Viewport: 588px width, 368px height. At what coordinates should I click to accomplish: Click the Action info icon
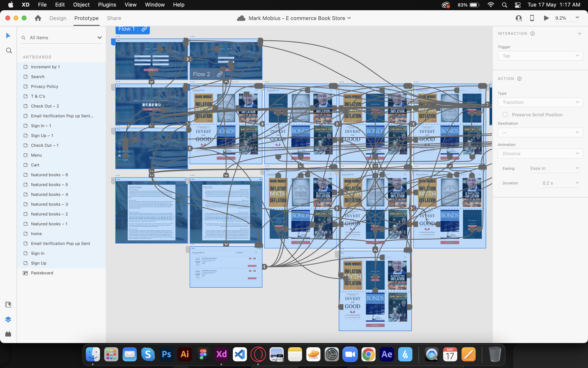[519, 79]
